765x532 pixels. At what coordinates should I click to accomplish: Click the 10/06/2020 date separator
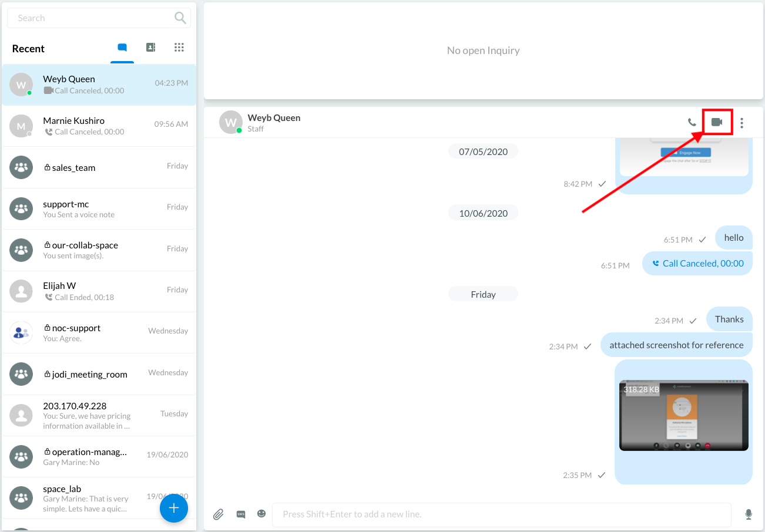pyautogui.click(x=483, y=213)
